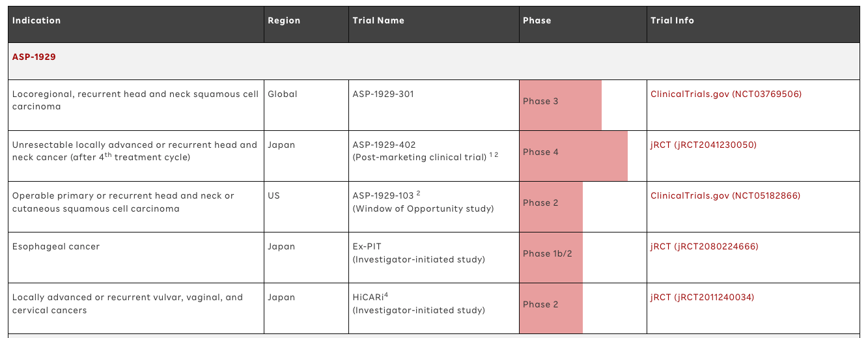Open the jRCT2011240034 trial info link

702,298
